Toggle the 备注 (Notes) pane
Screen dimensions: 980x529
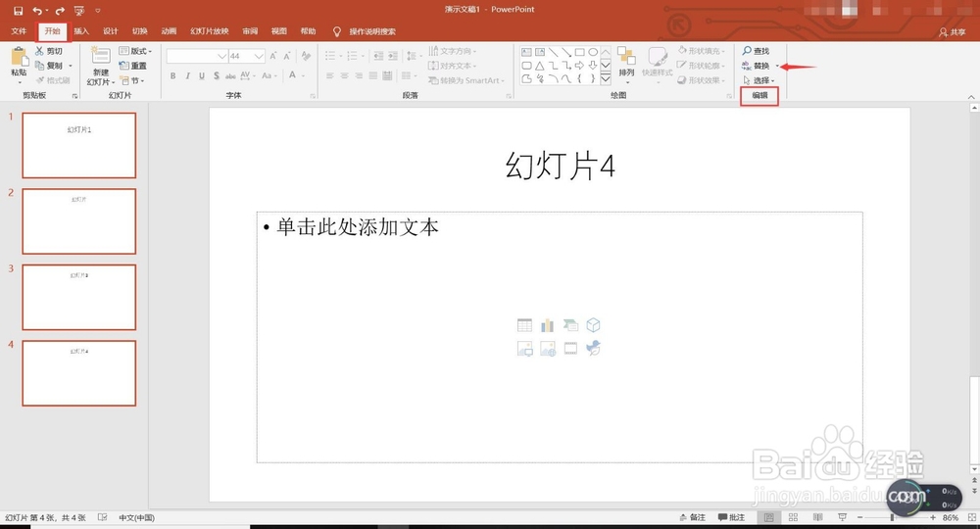(693, 518)
